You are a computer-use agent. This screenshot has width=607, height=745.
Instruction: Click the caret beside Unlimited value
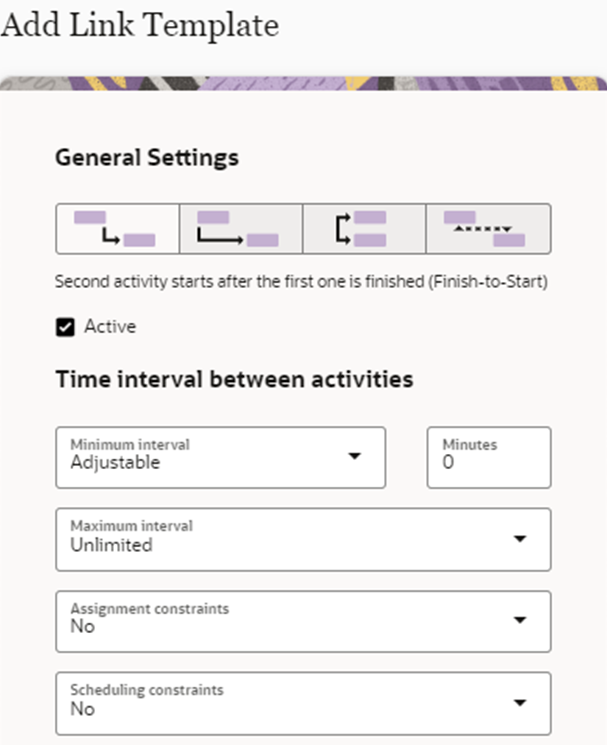(520, 539)
